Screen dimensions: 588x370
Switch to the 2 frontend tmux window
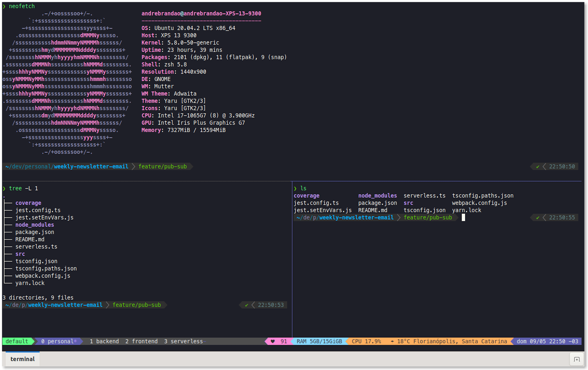coord(141,341)
